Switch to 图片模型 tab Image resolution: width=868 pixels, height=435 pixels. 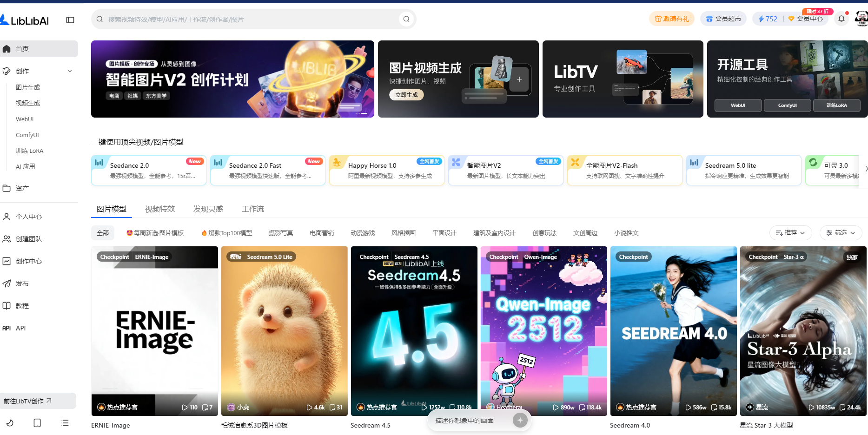(112, 209)
